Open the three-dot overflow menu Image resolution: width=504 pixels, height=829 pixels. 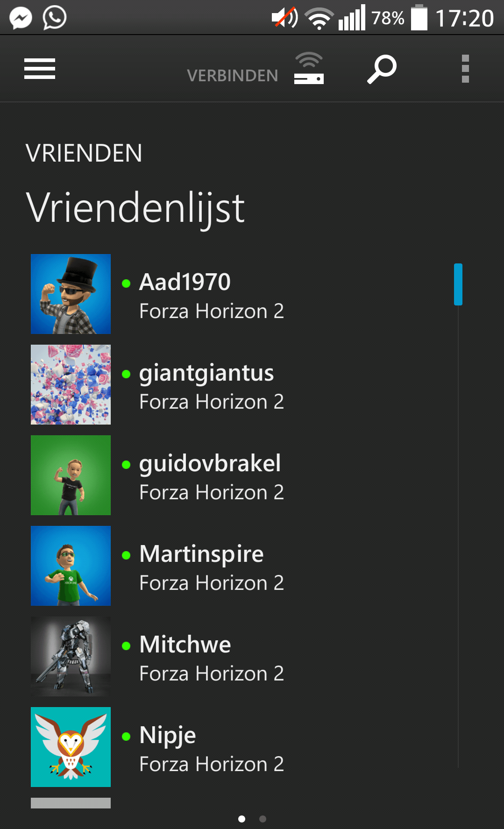point(465,69)
